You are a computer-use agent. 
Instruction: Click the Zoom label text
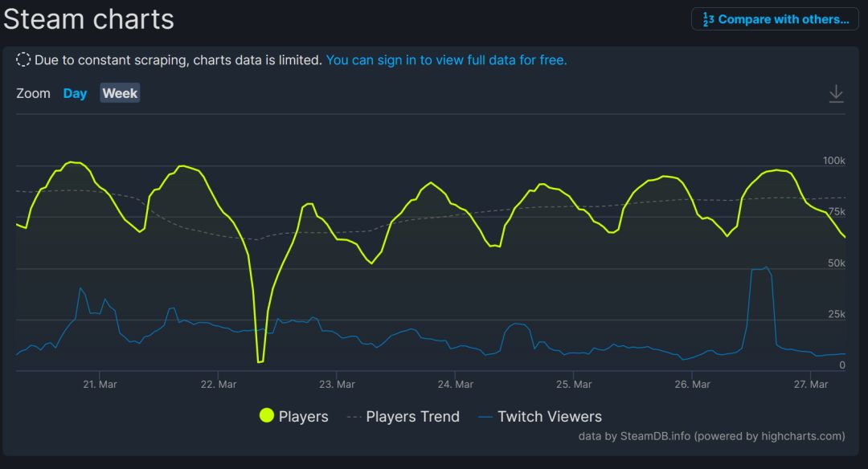(x=33, y=93)
